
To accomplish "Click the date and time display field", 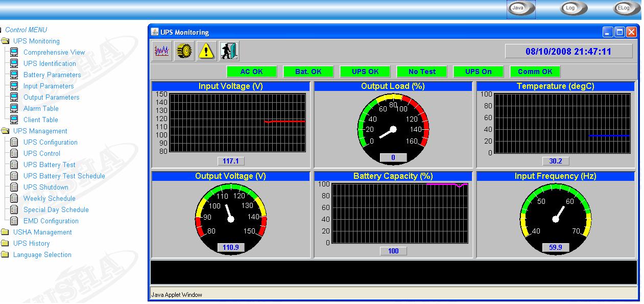I will 568,51.
